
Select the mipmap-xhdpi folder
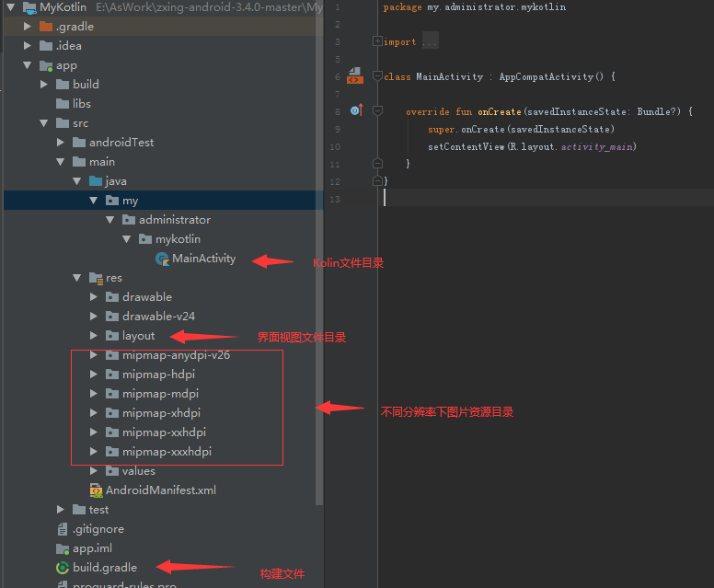tap(161, 413)
